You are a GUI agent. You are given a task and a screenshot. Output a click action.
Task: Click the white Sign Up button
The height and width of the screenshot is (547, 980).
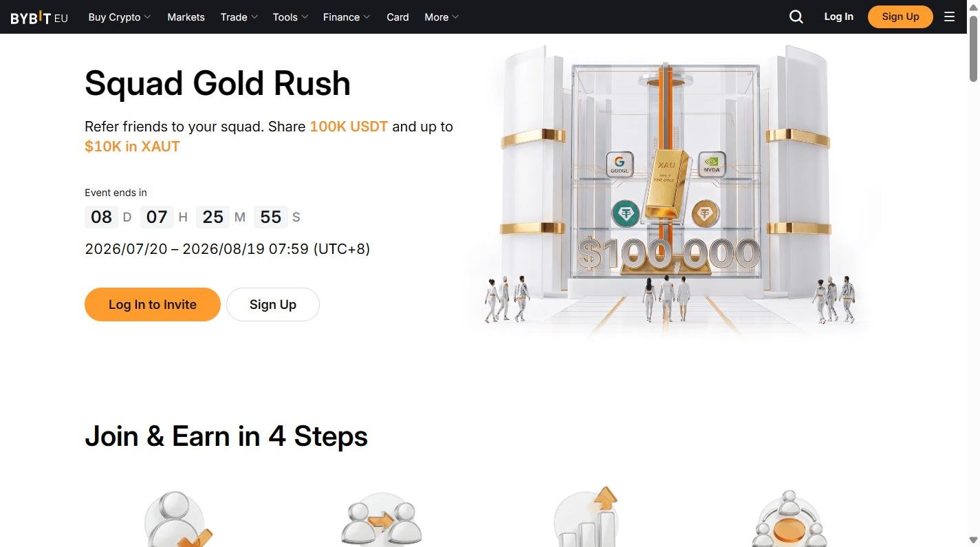[x=273, y=304]
